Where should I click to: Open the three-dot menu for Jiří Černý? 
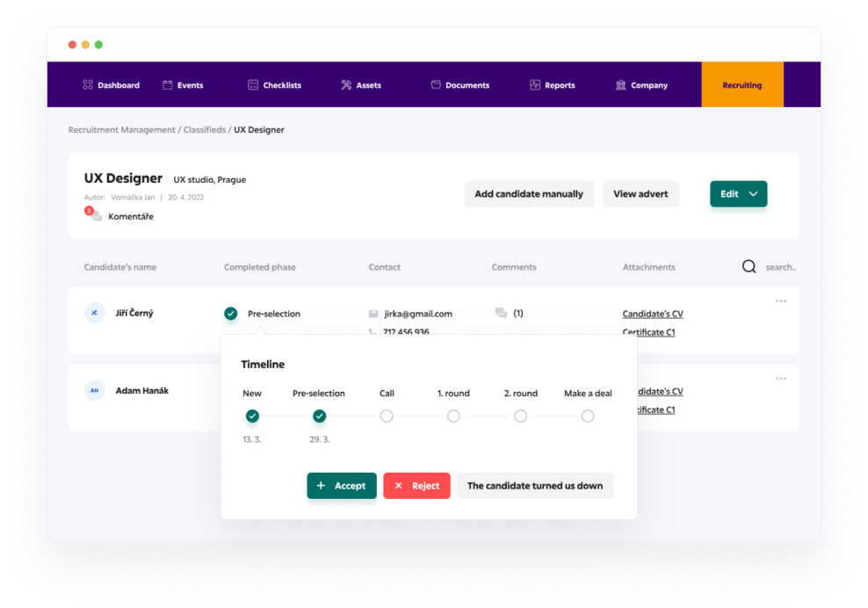[x=781, y=301]
